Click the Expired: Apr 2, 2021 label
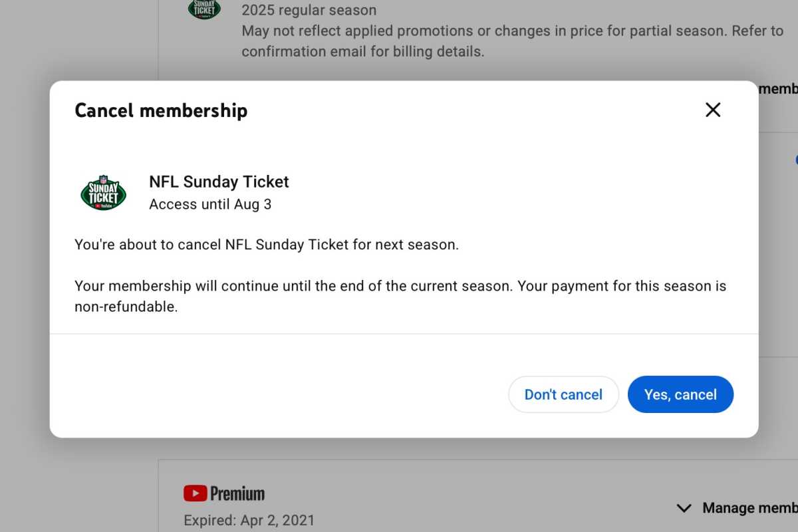 point(249,520)
